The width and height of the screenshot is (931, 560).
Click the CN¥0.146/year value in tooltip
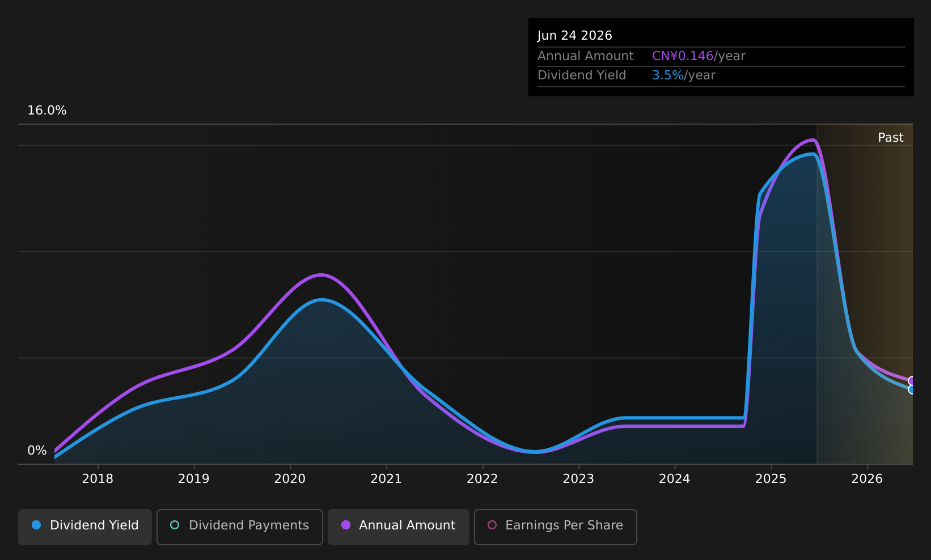coord(699,56)
